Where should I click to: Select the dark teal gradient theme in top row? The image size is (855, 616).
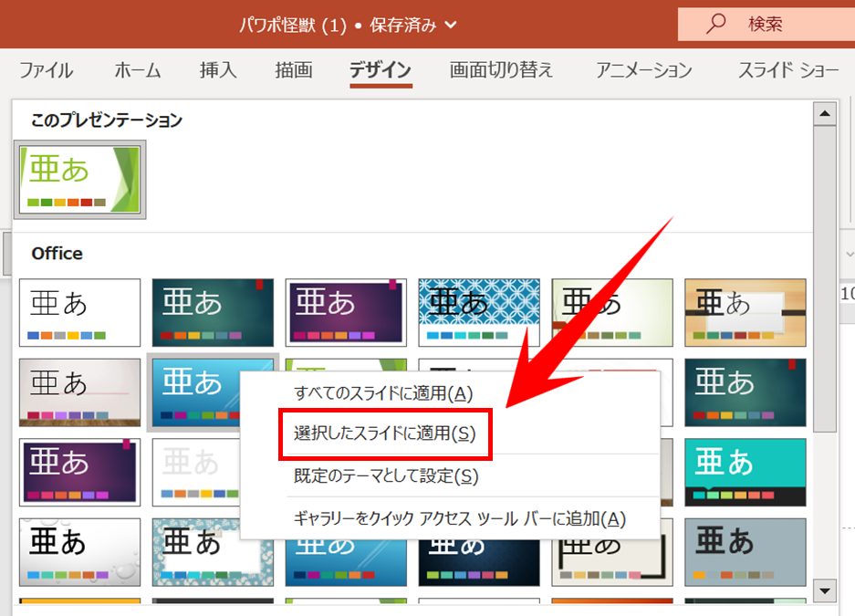pyautogui.click(x=212, y=312)
